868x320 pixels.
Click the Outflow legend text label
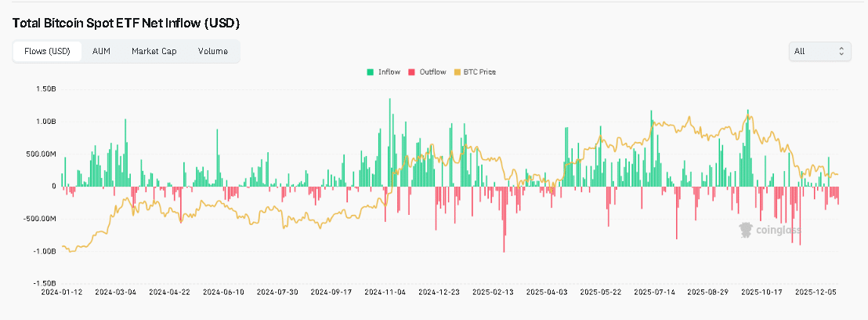click(432, 72)
